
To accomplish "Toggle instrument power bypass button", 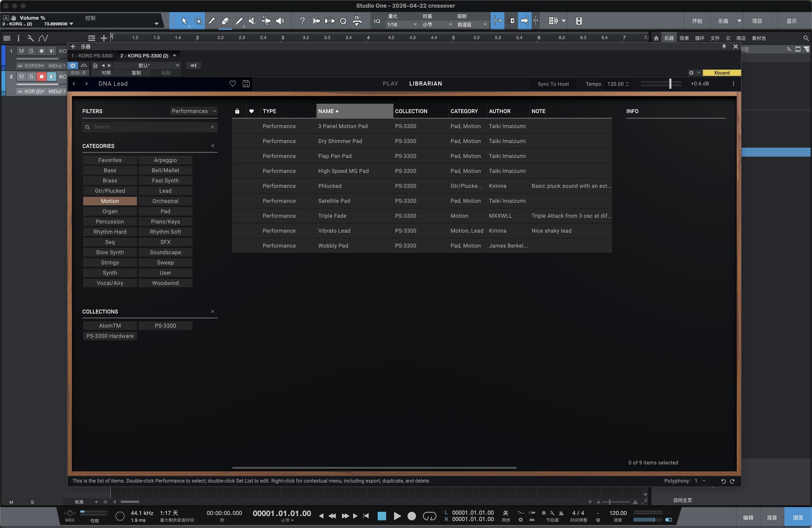I will 73,66.
